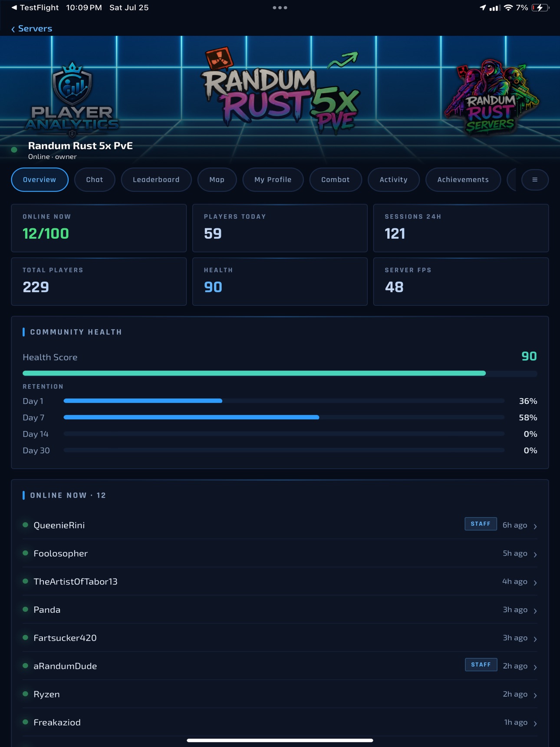Expand Ryzen row chevron
This screenshot has width=560, height=747.
point(535,695)
